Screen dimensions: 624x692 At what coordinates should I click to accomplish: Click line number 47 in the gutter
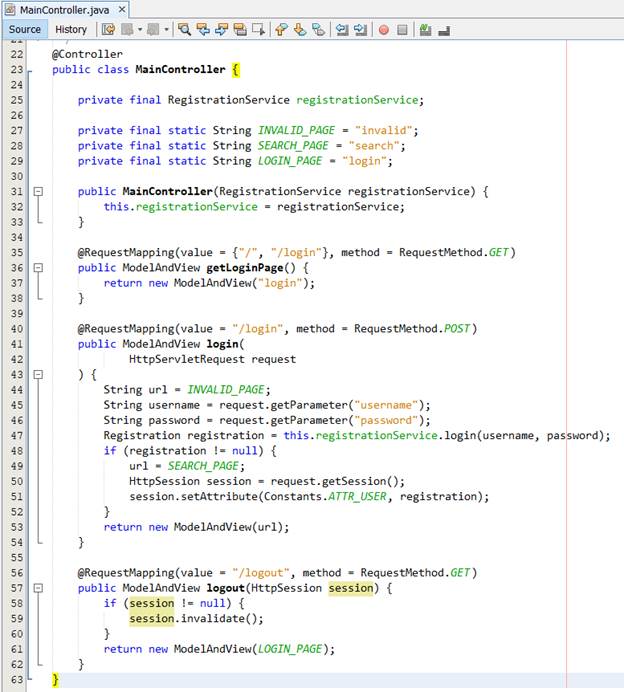(17, 436)
